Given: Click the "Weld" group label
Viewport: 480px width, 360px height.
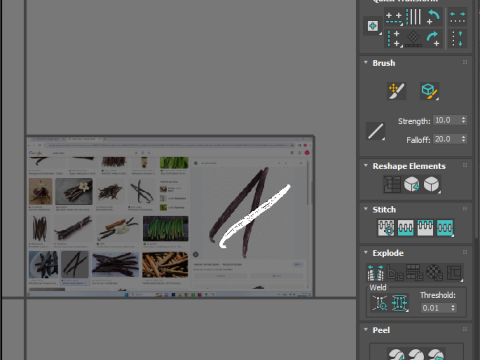Looking at the screenshot, I should click(x=378, y=287).
